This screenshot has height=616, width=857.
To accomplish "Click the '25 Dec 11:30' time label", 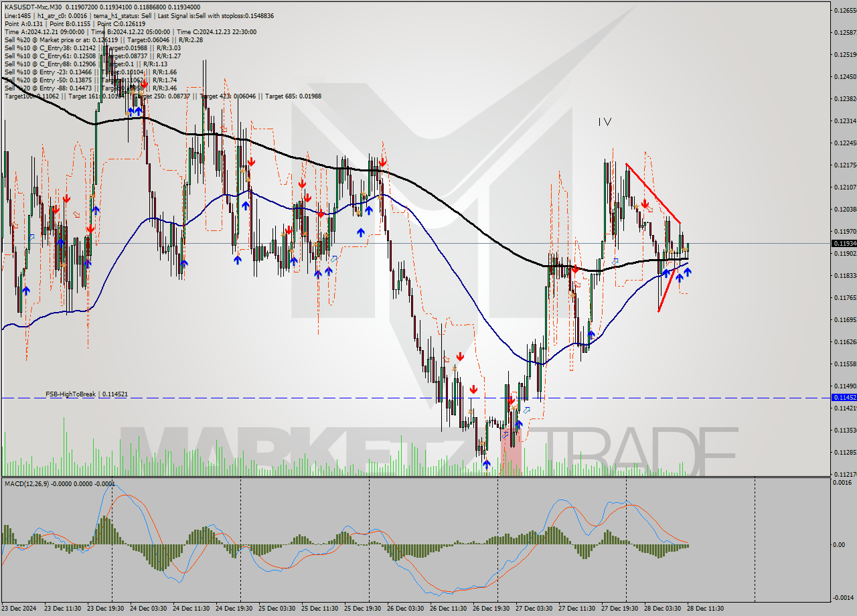I will pos(320,609).
